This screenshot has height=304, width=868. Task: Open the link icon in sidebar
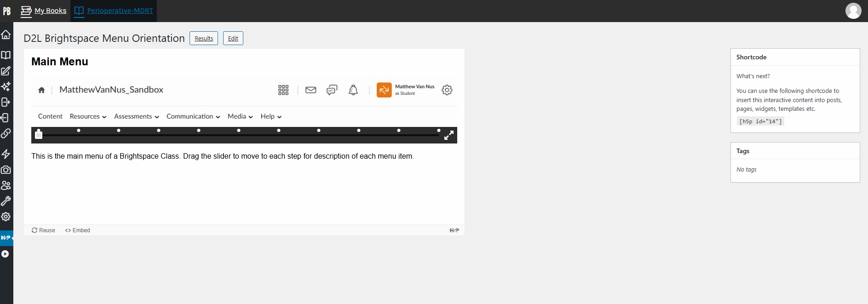[6, 133]
